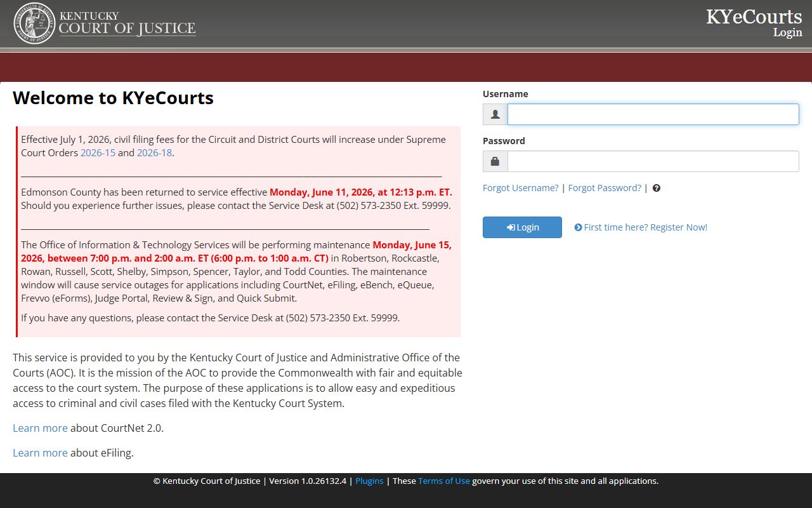The width and height of the screenshot is (812, 508).
Task: Click Learn more about CourtNet 2.0
Action: coord(40,428)
